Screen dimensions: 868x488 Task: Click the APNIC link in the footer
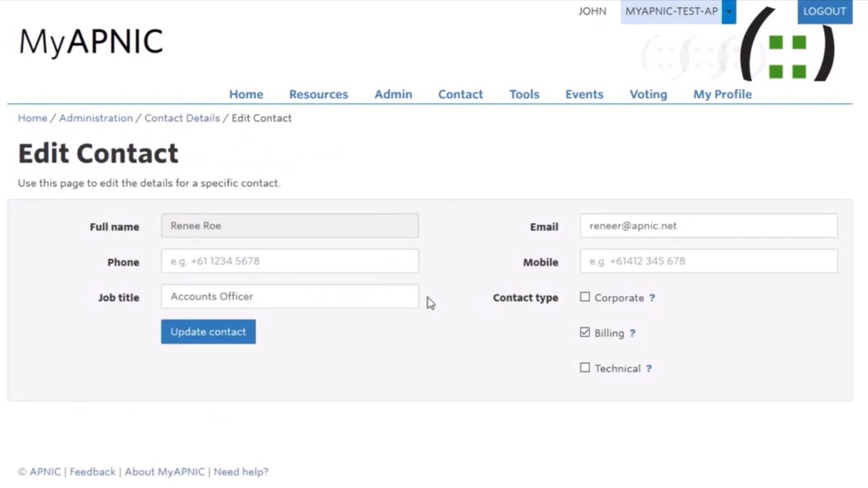coord(45,472)
